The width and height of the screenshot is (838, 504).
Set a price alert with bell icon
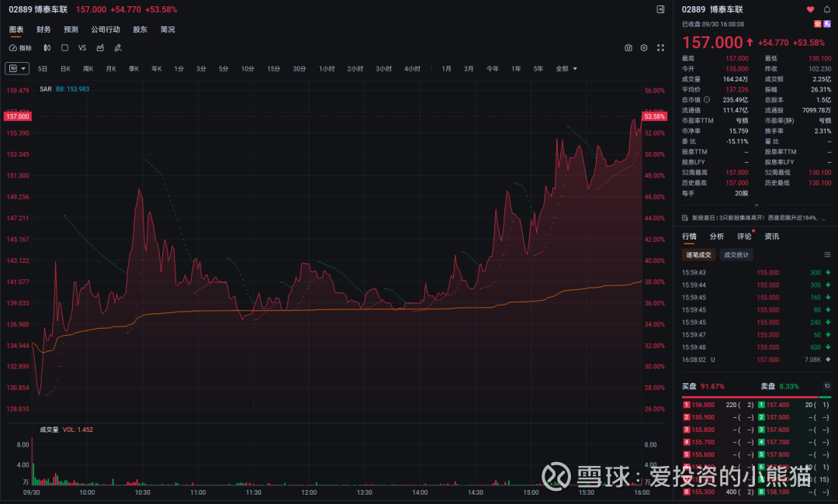[827, 9]
